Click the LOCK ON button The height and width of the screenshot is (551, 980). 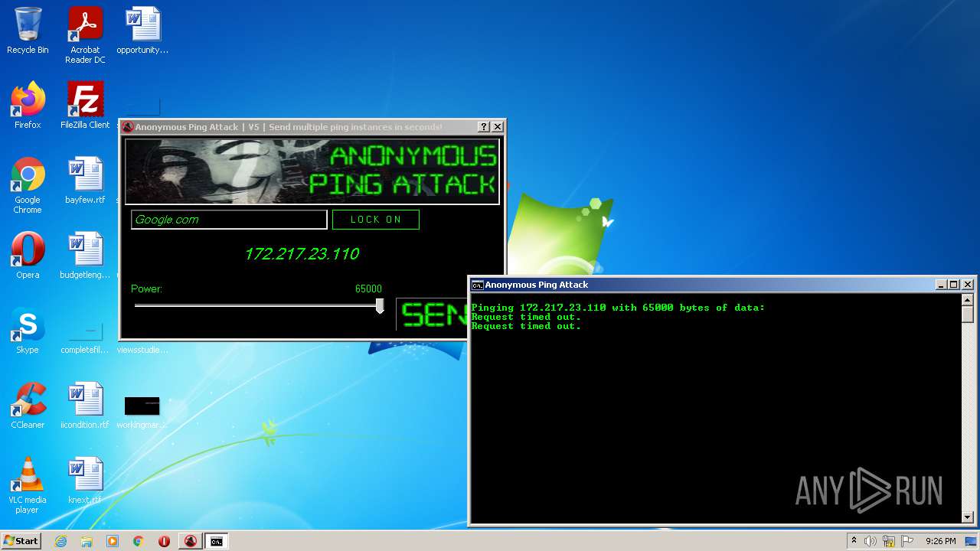click(x=376, y=220)
